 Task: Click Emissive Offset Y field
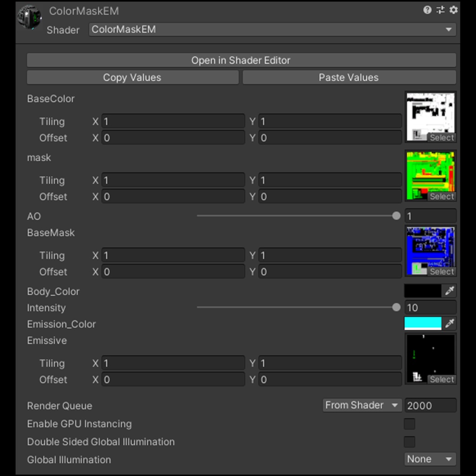point(330,379)
